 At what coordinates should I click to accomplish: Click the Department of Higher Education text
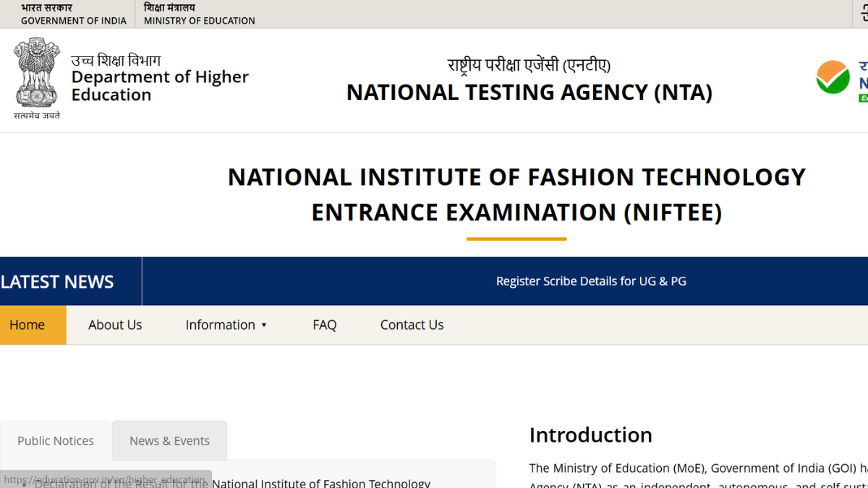[x=159, y=78]
